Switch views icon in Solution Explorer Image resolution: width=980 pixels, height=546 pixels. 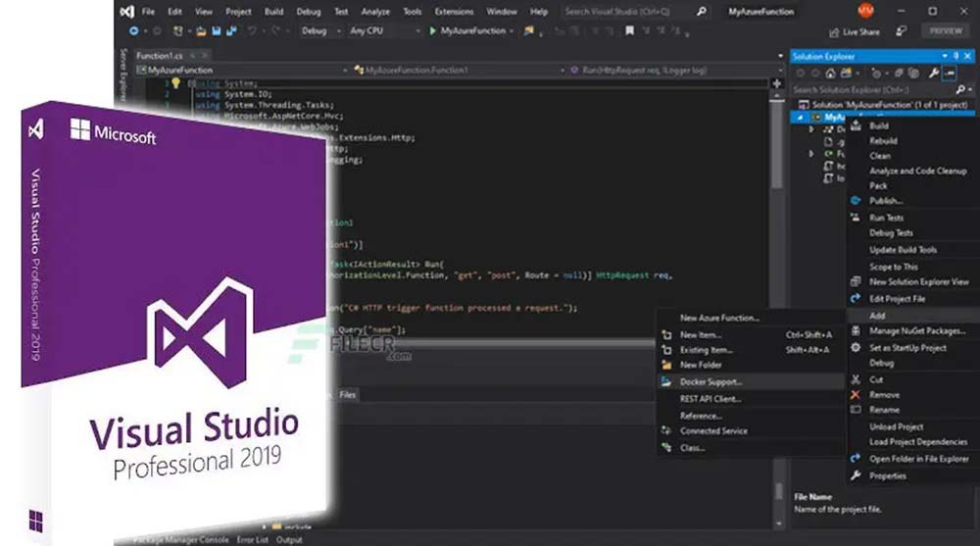point(846,74)
